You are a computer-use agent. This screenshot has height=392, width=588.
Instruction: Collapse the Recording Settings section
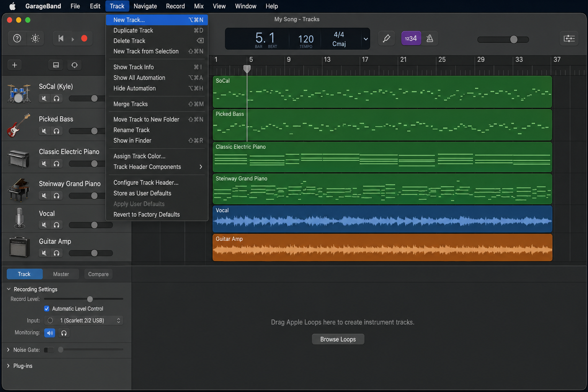(8, 289)
